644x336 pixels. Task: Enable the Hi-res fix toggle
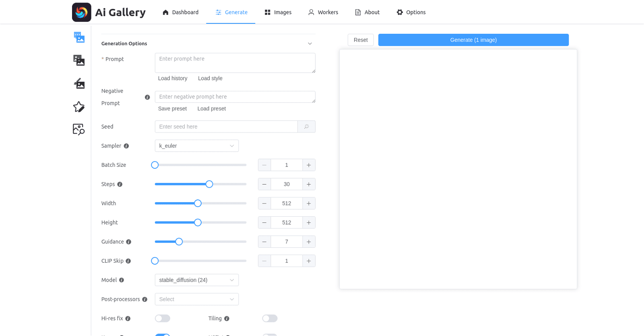click(163, 319)
